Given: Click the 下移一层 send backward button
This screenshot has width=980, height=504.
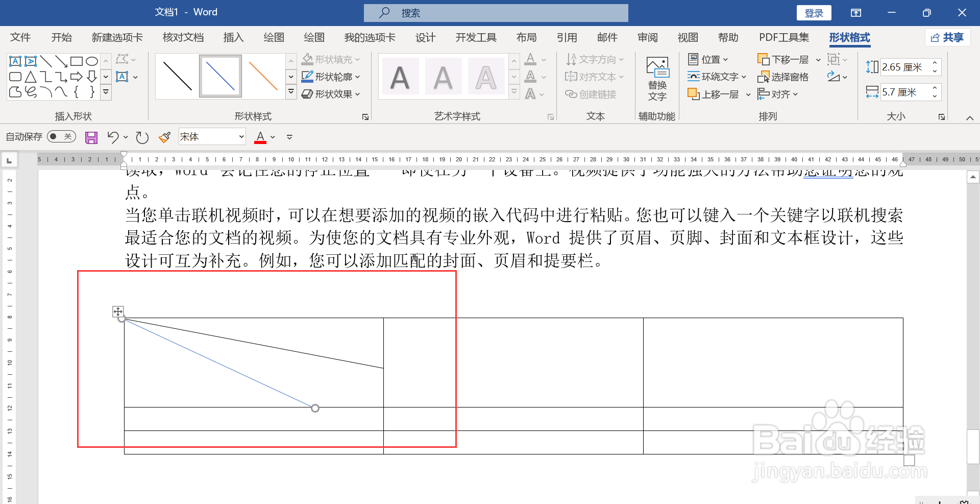Looking at the screenshot, I should pyautogui.click(x=783, y=60).
